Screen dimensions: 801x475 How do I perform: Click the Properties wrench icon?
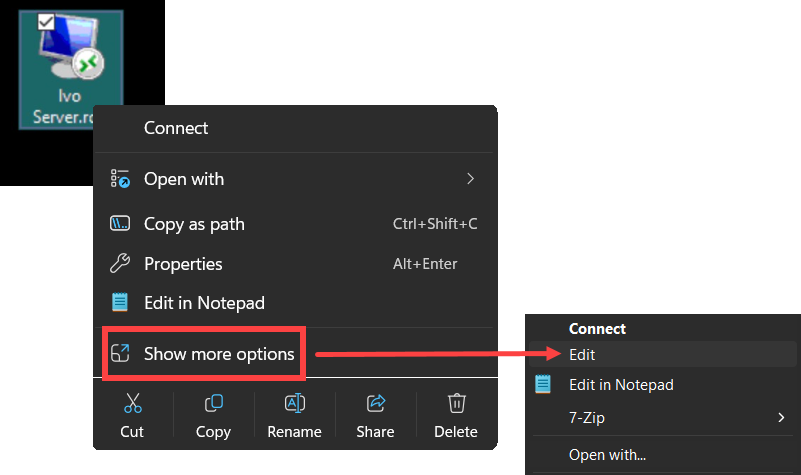(120, 264)
